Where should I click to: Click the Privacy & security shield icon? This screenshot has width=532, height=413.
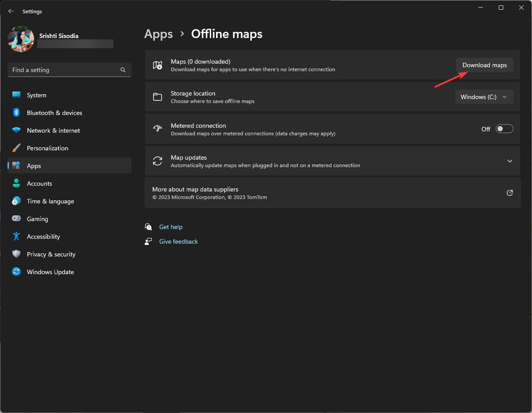point(16,254)
